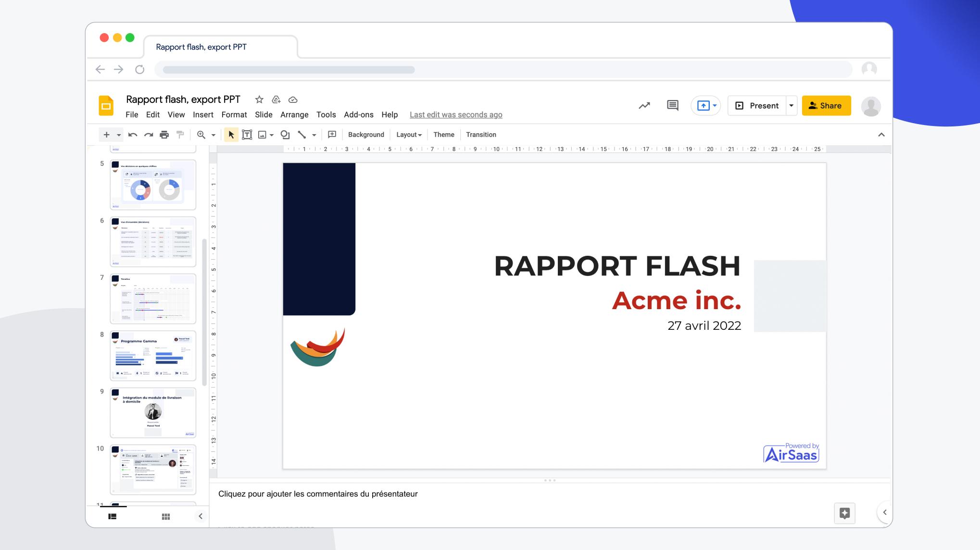Open the Theme panel
The image size is (980, 550).
pyautogui.click(x=442, y=134)
